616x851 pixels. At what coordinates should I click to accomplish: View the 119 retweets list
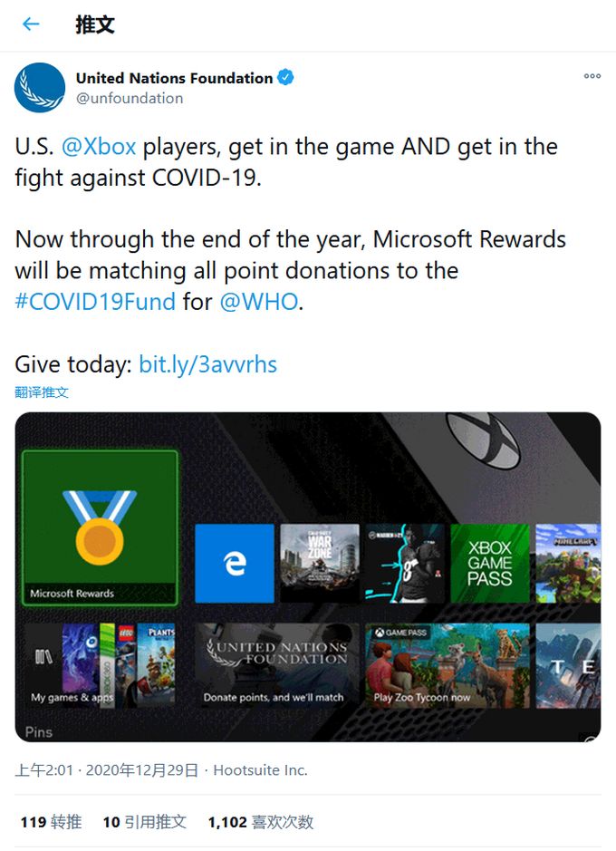coord(51,822)
